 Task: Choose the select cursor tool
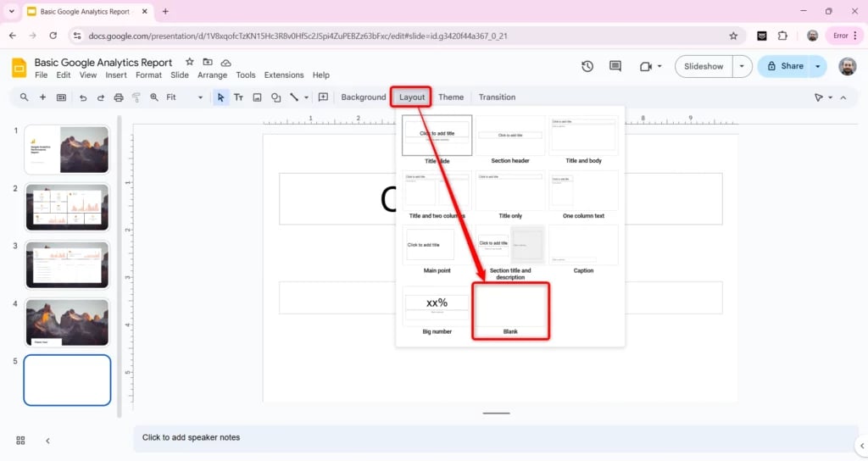tap(220, 97)
